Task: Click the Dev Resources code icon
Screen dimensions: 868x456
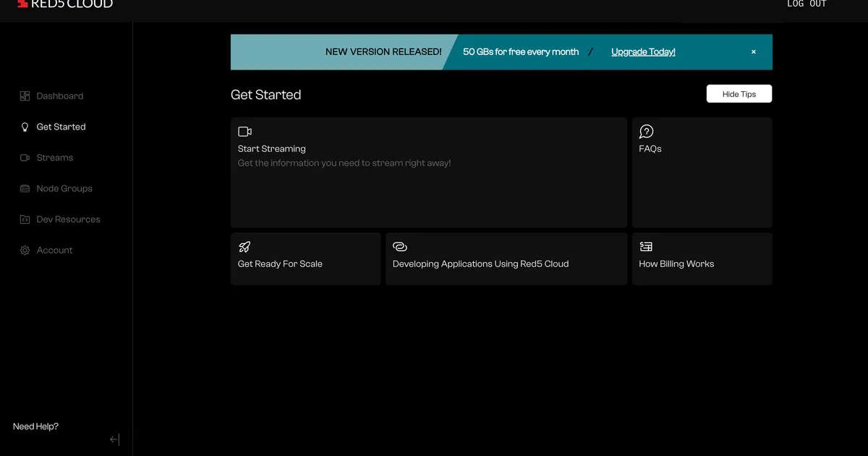Action: [25, 219]
